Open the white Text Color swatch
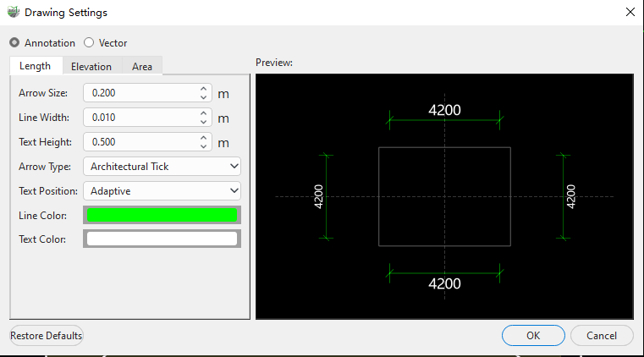 click(162, 239)
